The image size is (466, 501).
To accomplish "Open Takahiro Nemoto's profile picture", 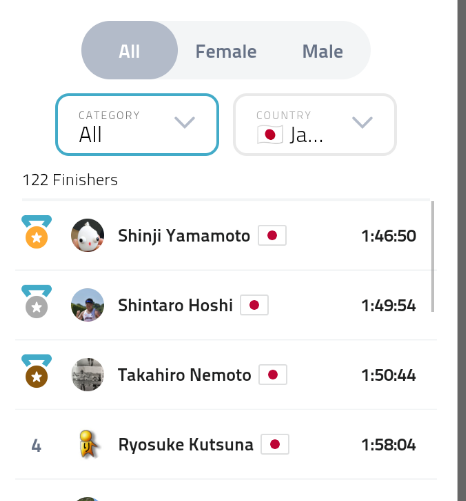I will pos(88,375).
